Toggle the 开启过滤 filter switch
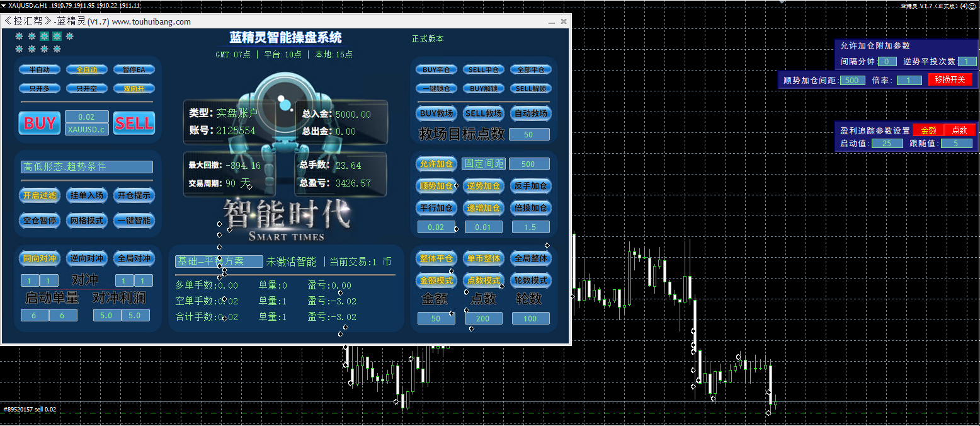 coord(39,195)
